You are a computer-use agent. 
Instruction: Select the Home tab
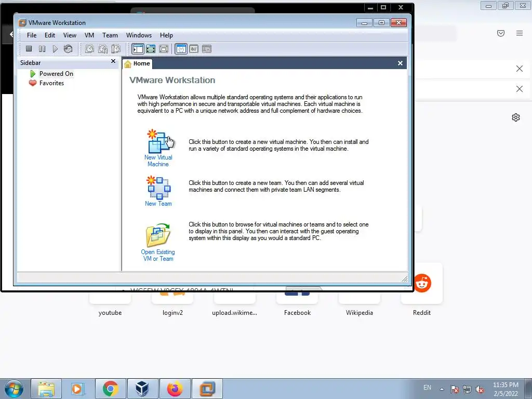point(137,63)
